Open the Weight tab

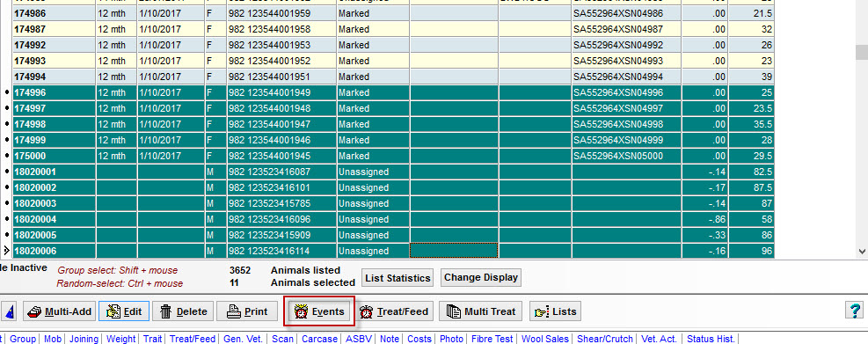coord(121,339)
